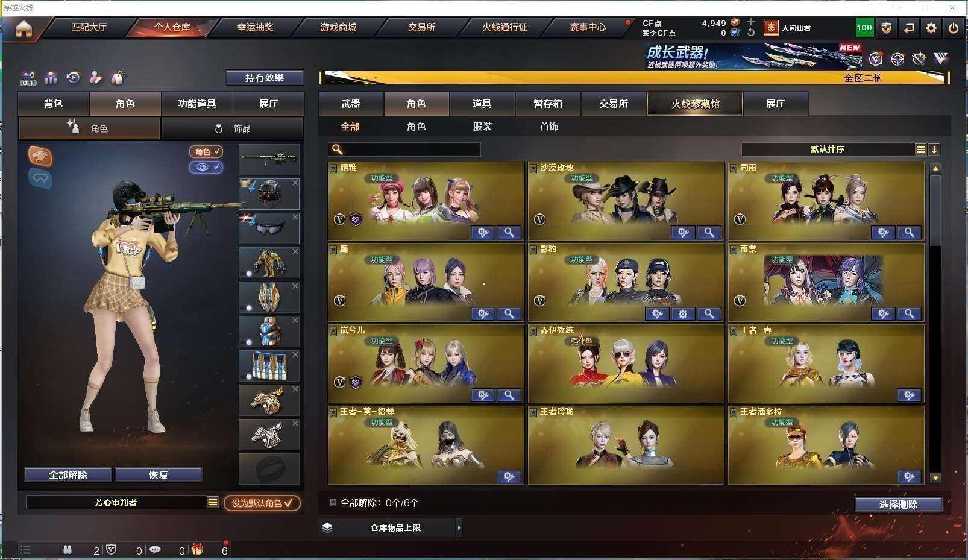Click the inventory list vertical scrollbar
The width and height of the screenshot is (968, 560).
point(935,322)
